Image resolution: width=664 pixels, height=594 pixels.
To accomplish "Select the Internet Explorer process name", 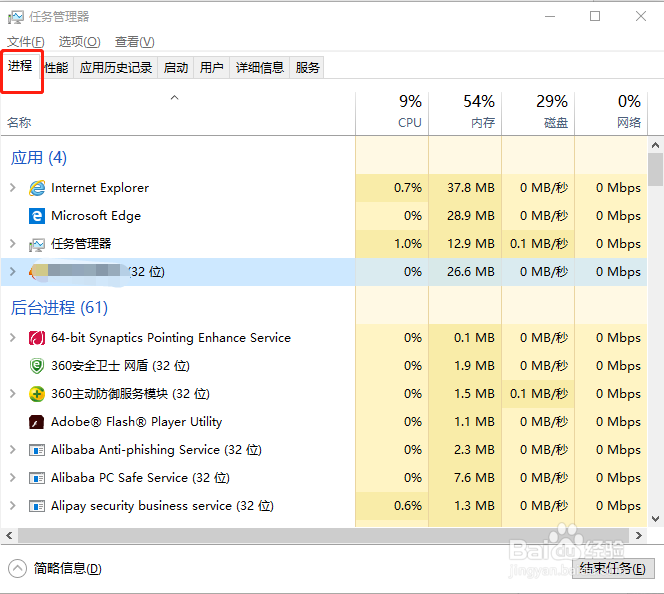I will 100,188.
